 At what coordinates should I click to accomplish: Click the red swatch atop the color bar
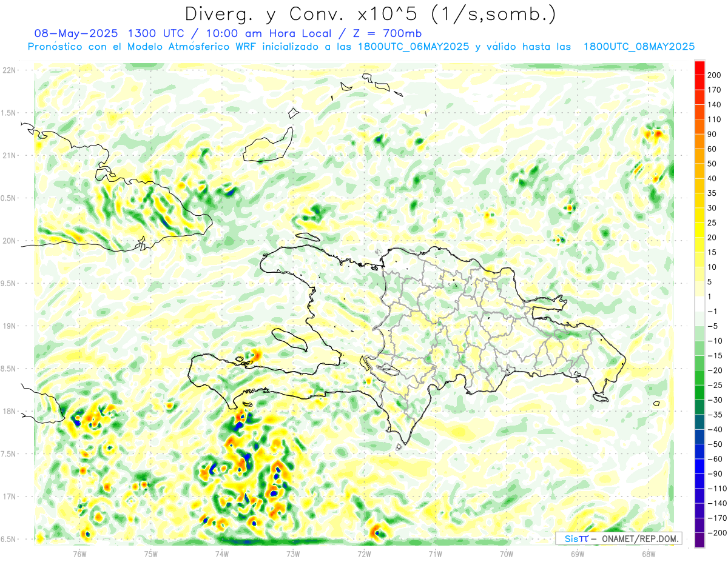click(699, 67)
